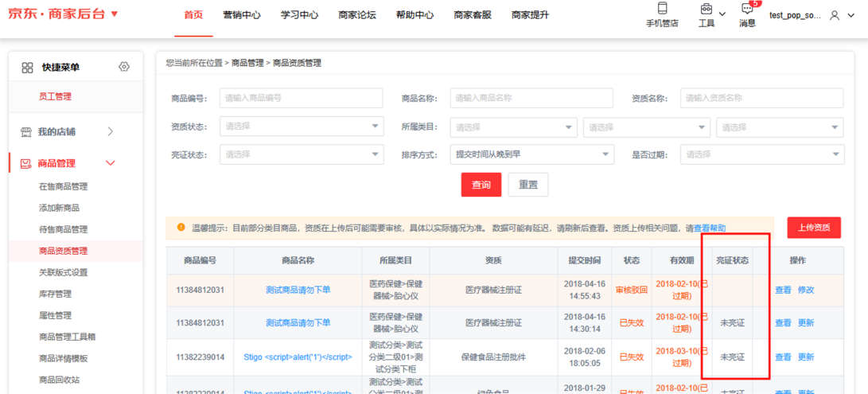This screenshot has width=868, height=394.
Task: Open 关联版式设置 in the sidebar
Action: [x=63, y=273]
